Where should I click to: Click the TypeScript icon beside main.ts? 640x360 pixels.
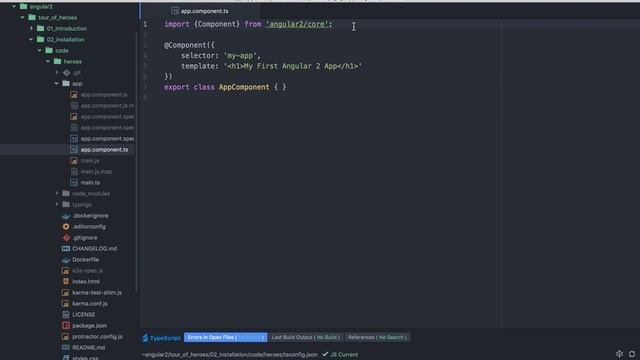[x=74, y=183]
